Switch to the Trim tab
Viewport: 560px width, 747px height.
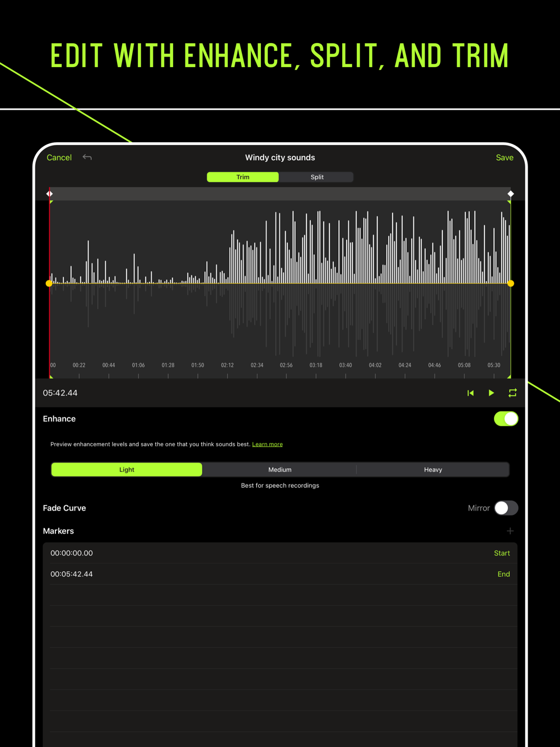242,177
